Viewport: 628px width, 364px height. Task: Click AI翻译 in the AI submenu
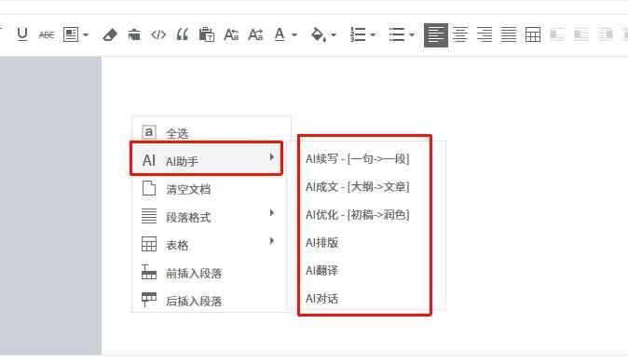pyautogui.click(x=321, y=271)
